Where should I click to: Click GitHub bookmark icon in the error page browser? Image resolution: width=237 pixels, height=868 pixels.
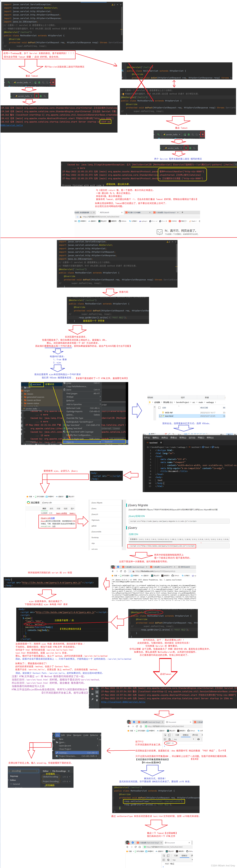tap(120, 221)
